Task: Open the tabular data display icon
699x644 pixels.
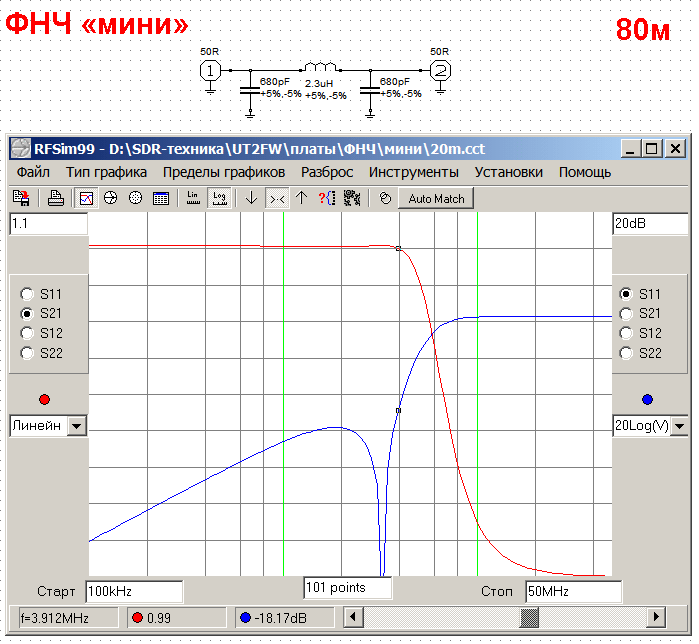Action: [160, 198]
